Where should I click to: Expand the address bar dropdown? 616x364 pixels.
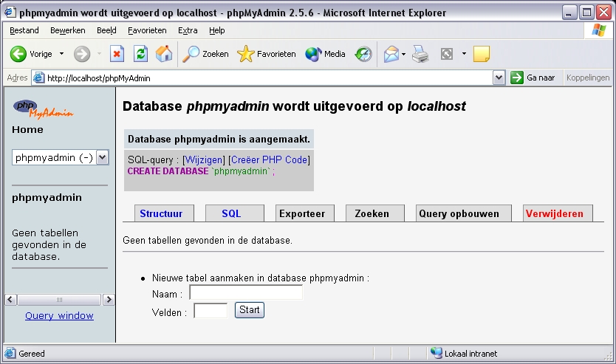pyautogui.click(x=499, y=78)
